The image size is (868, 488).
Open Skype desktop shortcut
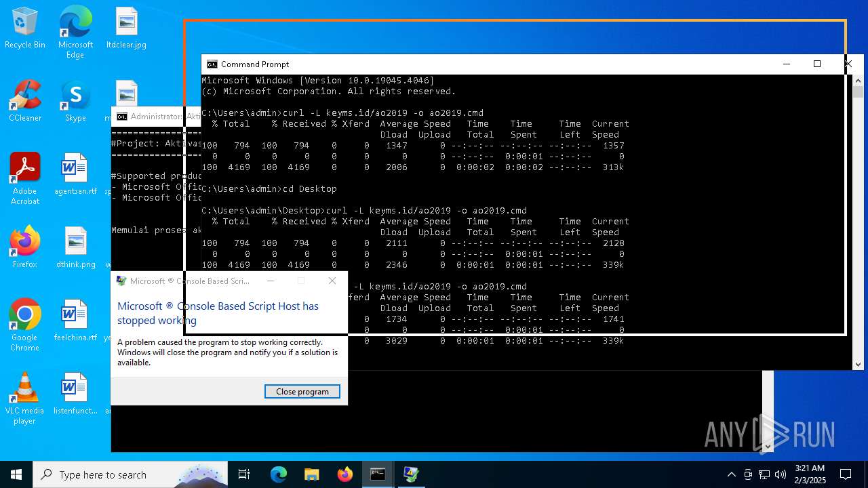tap(75, 101)
